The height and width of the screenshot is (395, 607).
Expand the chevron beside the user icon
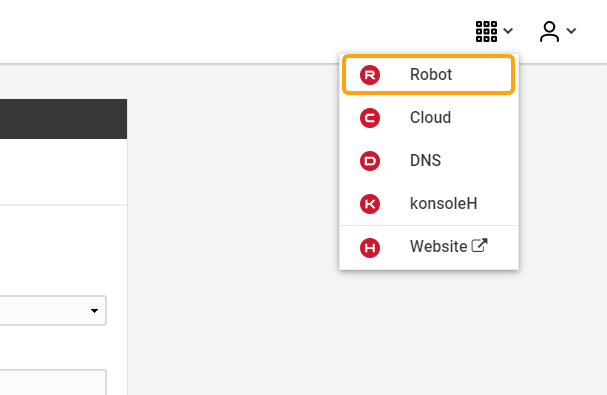[x=571, y=31]
